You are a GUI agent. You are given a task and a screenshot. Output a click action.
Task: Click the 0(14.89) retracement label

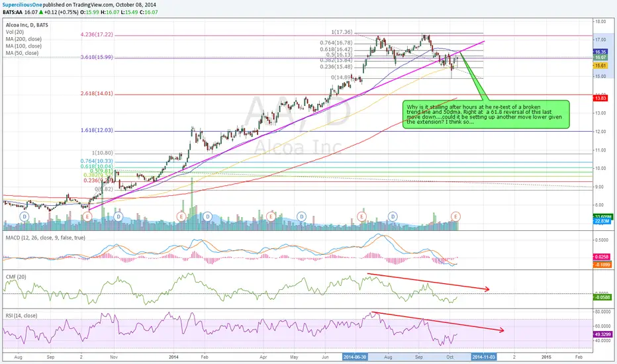pyautogui.click(x=342, y=77)
